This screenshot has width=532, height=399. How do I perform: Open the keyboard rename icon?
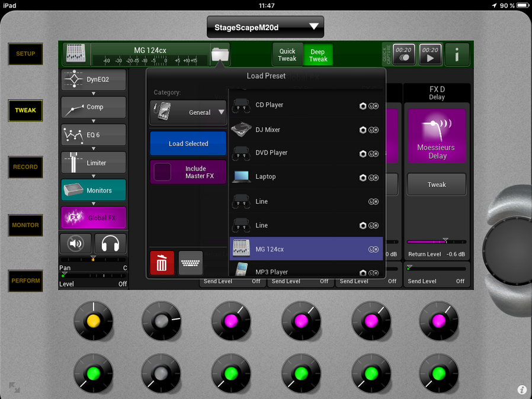191,263
